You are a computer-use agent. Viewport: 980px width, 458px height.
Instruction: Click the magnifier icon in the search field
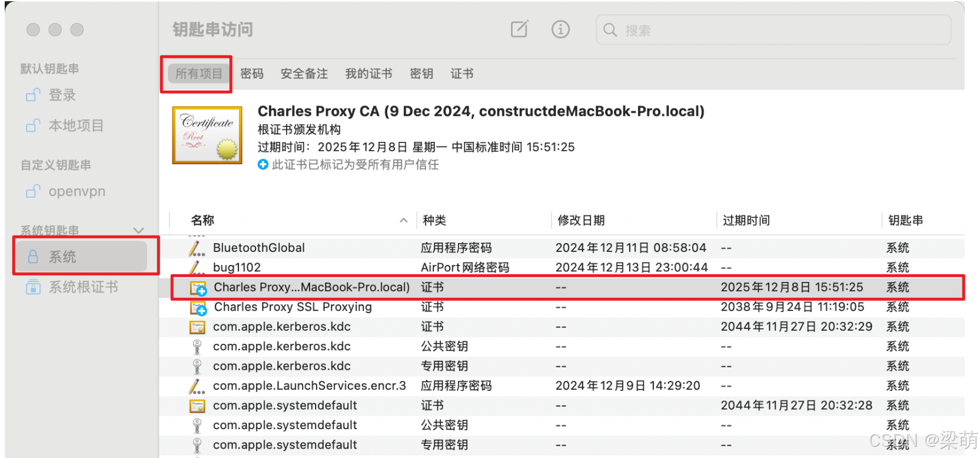click(610, 30)
